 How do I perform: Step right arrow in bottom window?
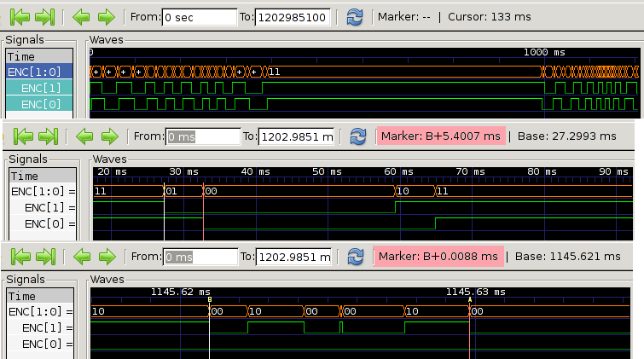(107, 257)
